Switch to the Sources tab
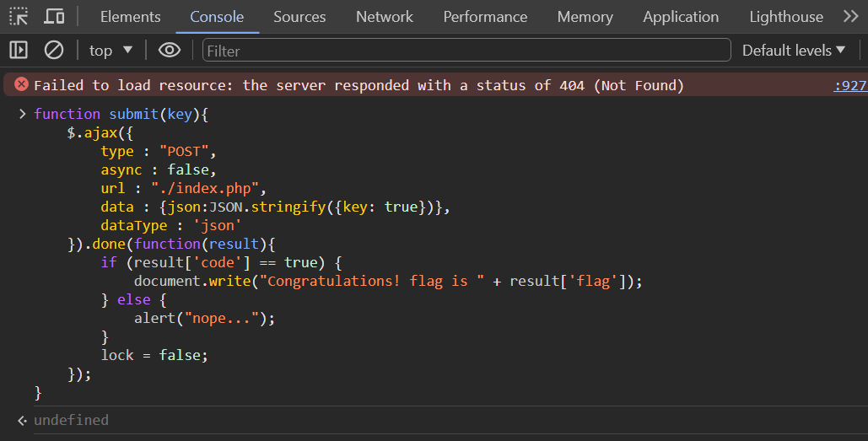868x441 pixels. coord(299,17)
